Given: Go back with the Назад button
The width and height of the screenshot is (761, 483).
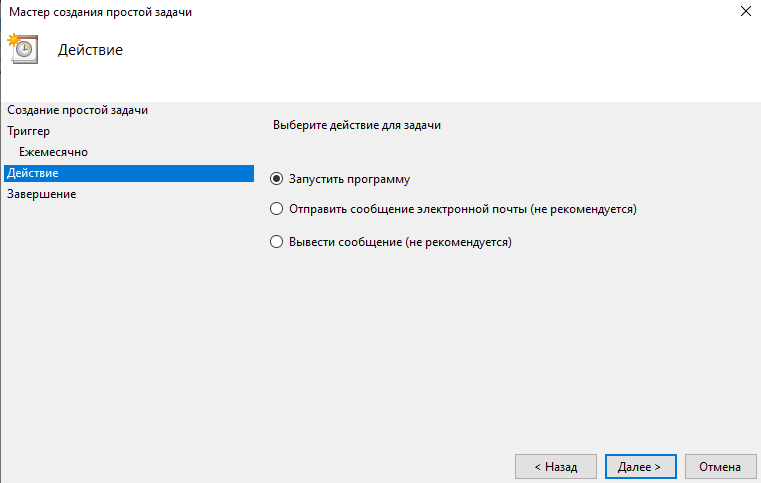Looking at the screenshot, I should click(x=556, y=466).
